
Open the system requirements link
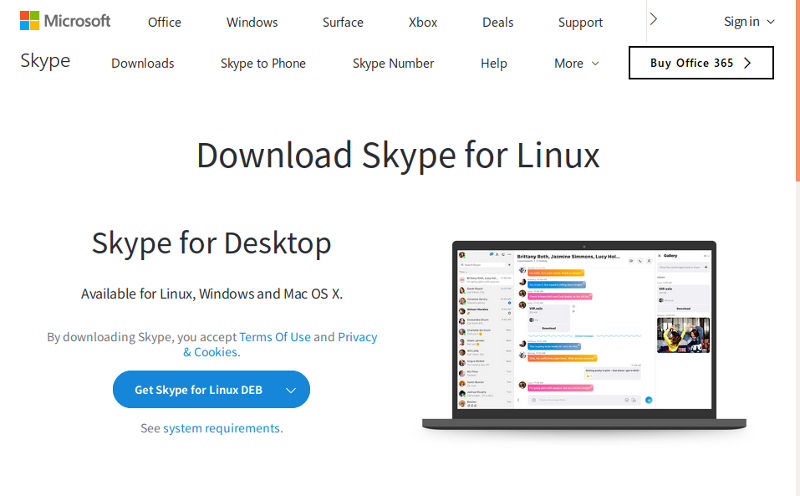point(221,428)
